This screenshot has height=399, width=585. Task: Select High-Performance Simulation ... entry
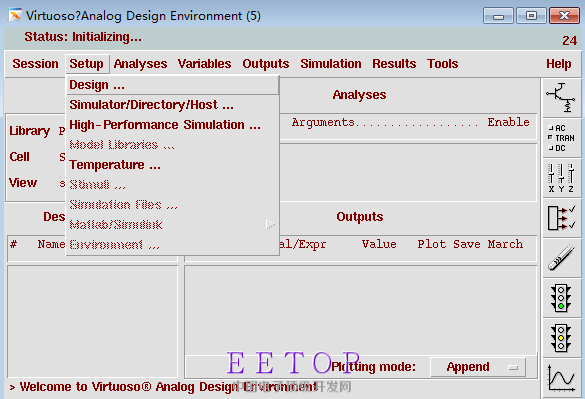[172, 125]
